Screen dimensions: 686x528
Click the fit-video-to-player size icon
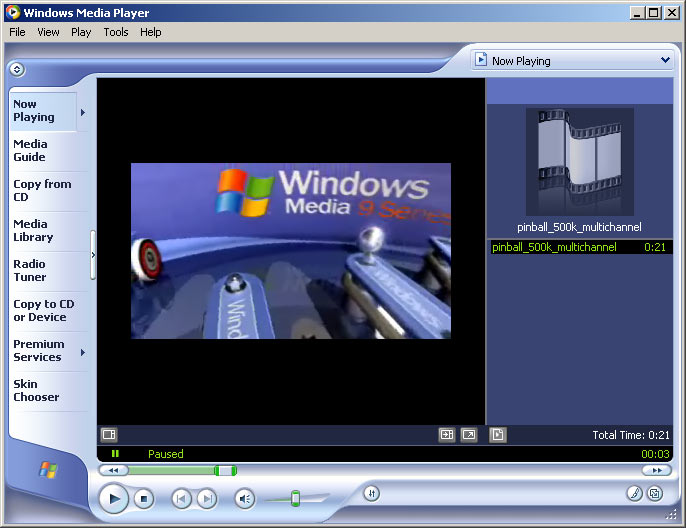point(447,435)
